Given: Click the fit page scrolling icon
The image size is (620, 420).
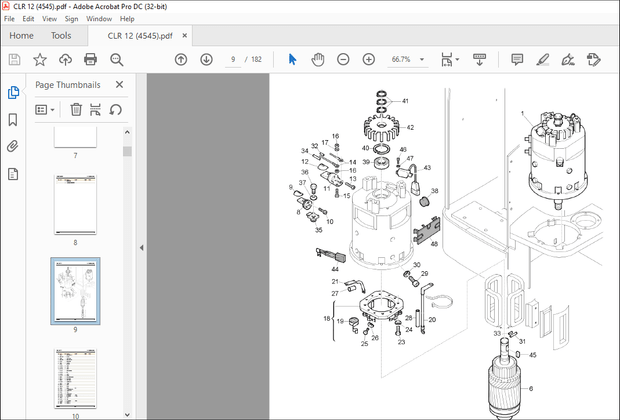Looking at the screenshot, I should point(447,60).
